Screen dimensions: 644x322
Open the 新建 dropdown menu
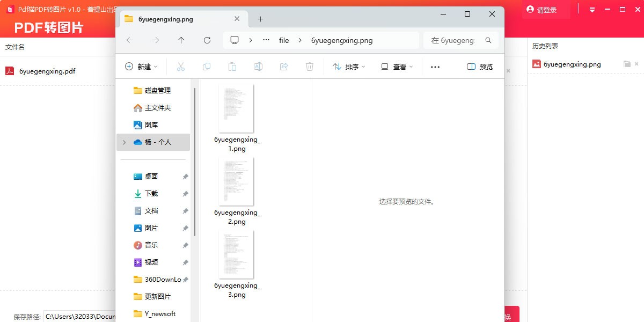(x=142, y=67)
